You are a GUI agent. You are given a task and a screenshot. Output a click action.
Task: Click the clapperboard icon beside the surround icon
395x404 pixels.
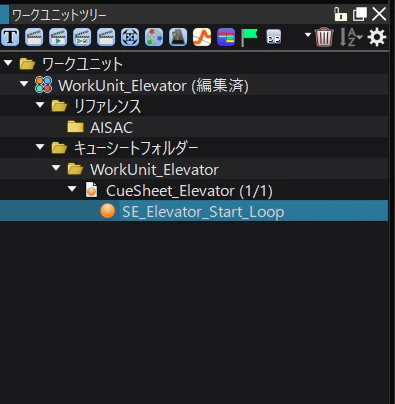click(x=106, y=37)
